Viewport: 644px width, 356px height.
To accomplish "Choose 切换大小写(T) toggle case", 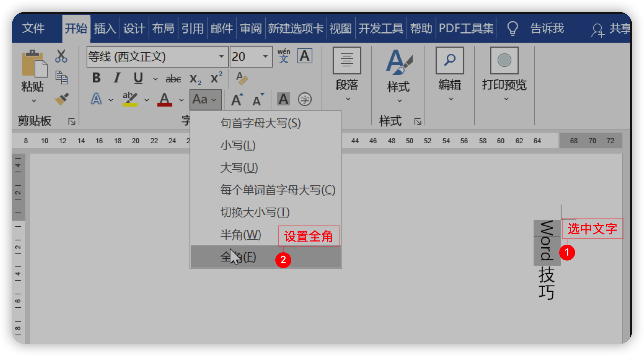I will click(266, 212).
